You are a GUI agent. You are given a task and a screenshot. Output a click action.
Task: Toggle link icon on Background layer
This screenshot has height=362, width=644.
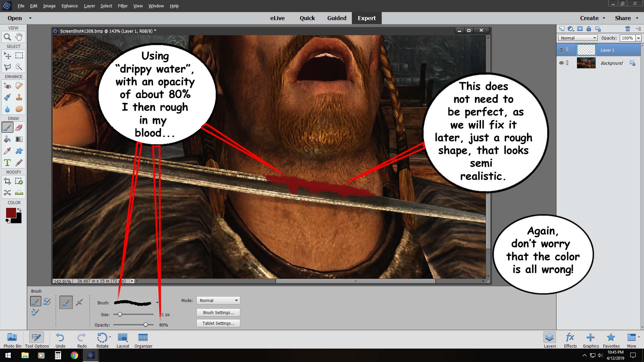[x=568, y=63]
